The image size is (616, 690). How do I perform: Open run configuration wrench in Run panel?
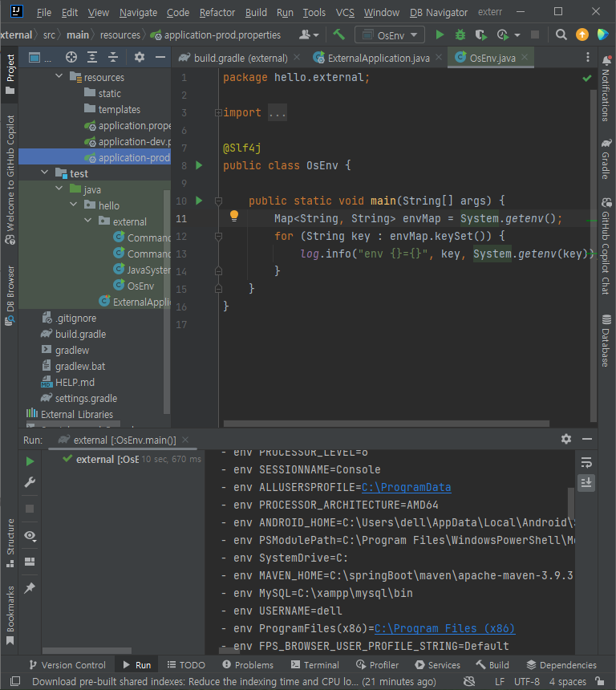(30, 482)
